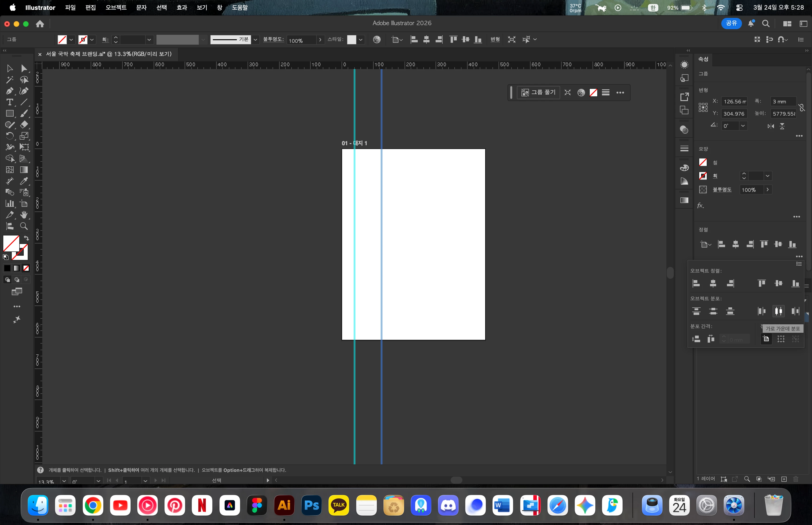This screenshot has width=812, height=525.
Task: Open the 효과 menu
Action: 182,8
